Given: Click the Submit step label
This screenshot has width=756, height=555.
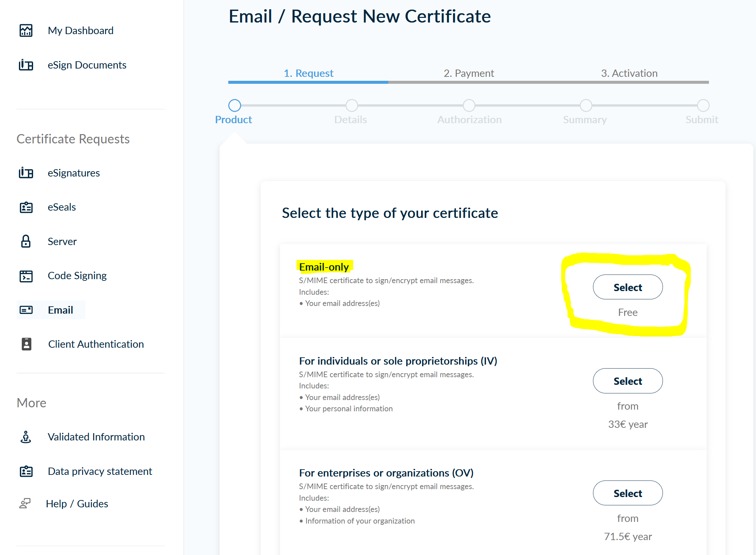Looking at the screenshot, I should coord(702,120).
